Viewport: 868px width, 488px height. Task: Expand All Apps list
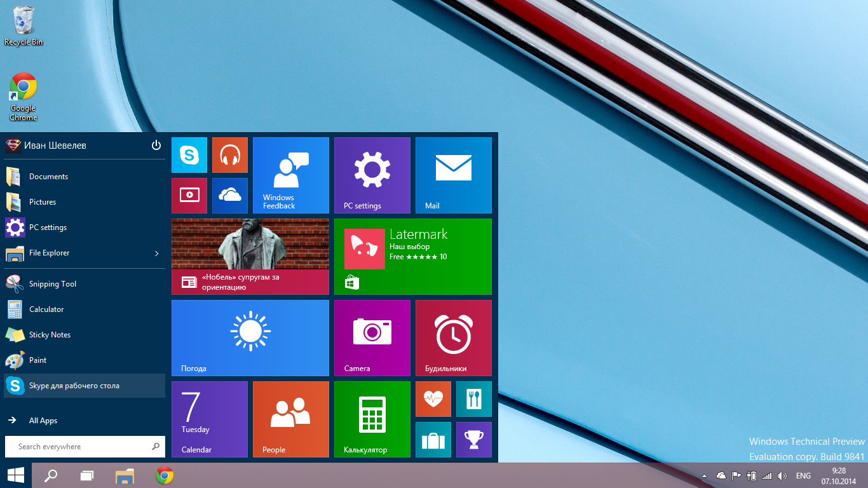pos(43,421)
